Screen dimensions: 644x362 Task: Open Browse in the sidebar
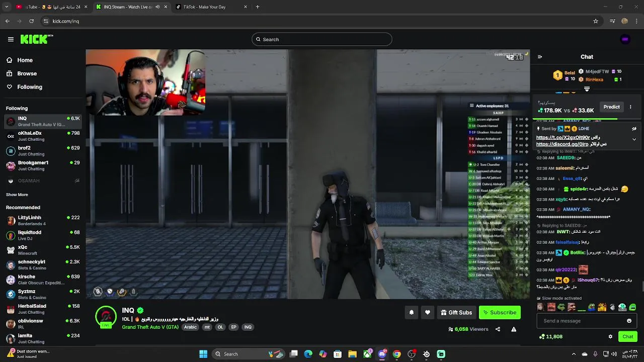[27, 73]
